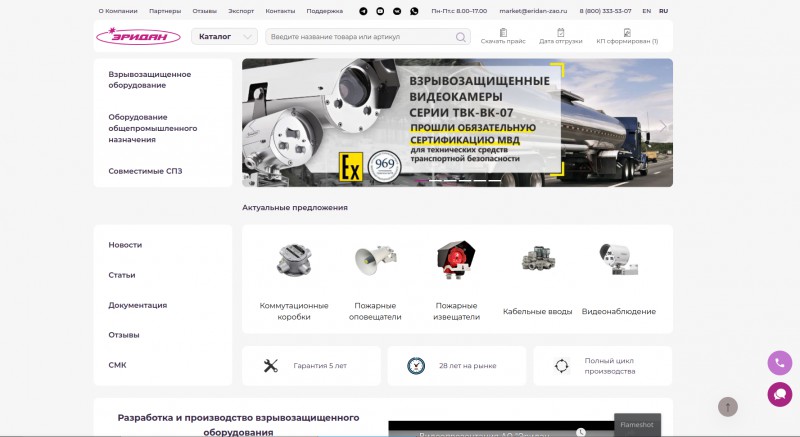This screenshot has height=437, width=800.
Task: Click the Скачать прайс label
Action: click(503, 41)
